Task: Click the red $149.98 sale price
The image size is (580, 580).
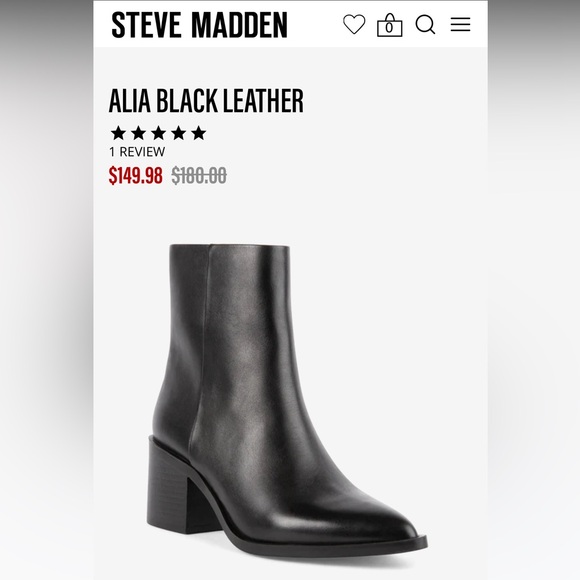Action: (135, 175)
